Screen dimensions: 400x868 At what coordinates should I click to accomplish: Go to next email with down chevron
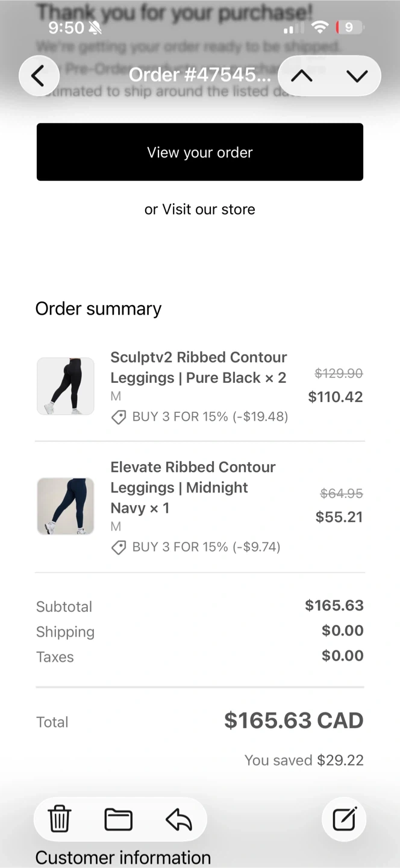(357, 76)
